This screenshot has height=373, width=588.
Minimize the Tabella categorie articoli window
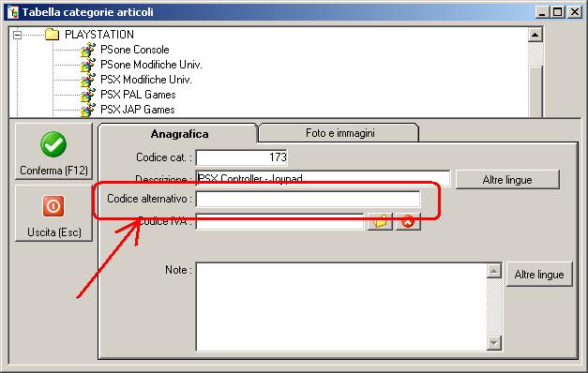point(542,12)
